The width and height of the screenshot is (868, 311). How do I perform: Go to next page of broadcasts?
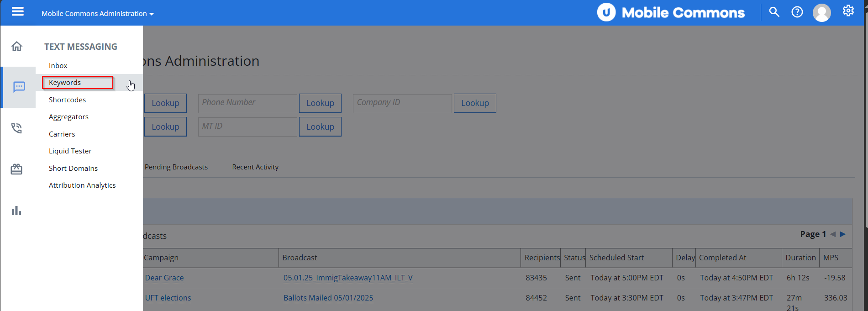coord(843,234)
